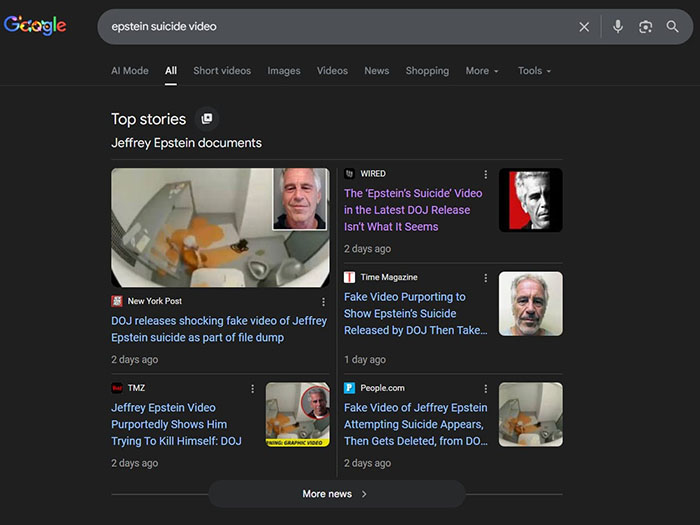The image size is (700, 525).
Task: Click the magnifying glass search icon
Action: click(x=673, y=27)
